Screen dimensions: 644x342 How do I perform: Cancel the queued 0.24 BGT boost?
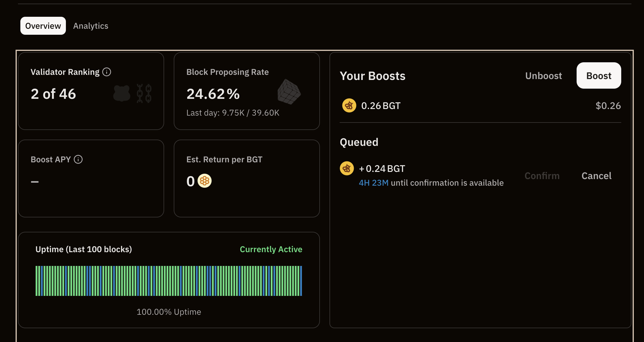point(596,176)
